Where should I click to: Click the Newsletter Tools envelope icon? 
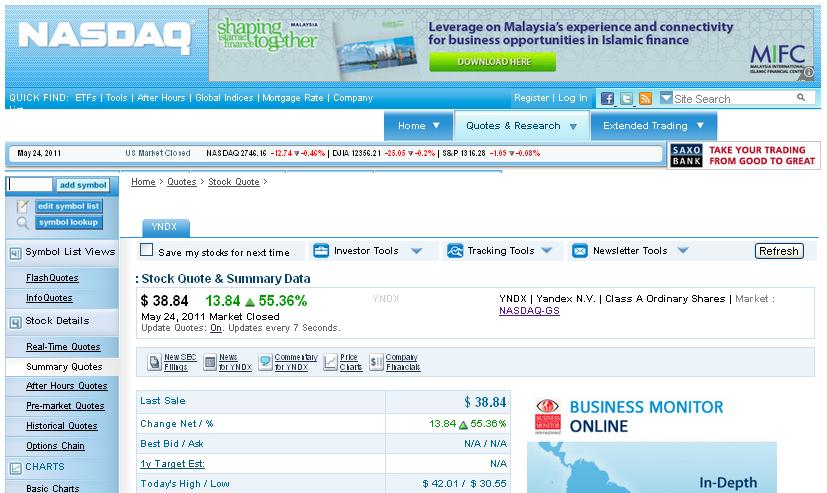(x=580, y=250)
